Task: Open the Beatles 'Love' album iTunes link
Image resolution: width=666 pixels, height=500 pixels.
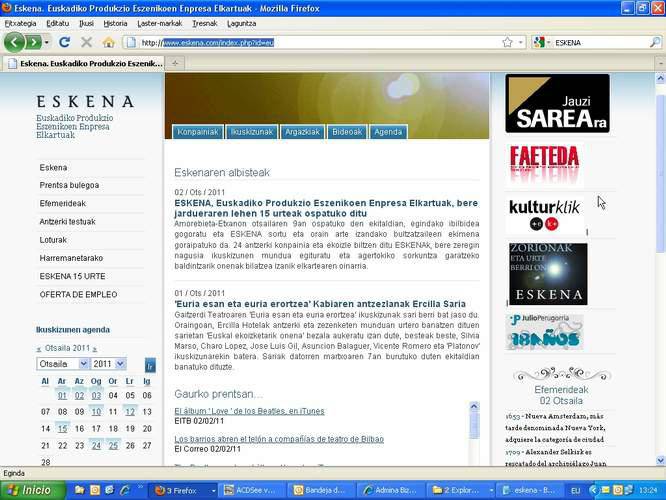Action: (249, 411)
